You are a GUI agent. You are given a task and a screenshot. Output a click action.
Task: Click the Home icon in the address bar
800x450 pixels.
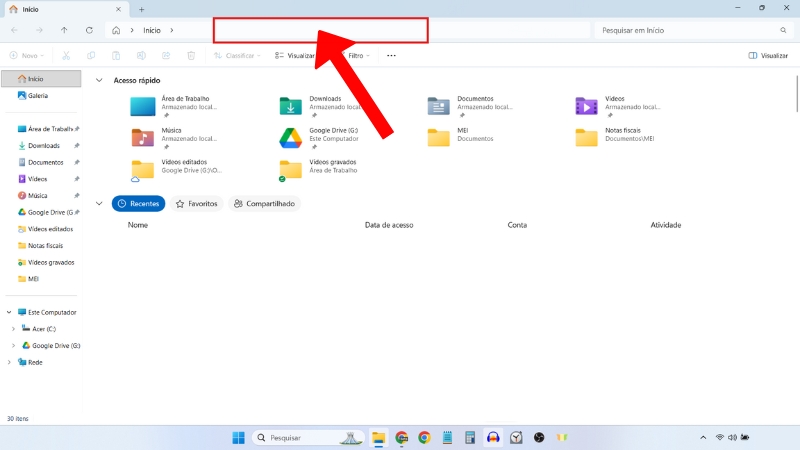[x=117, y=30]
